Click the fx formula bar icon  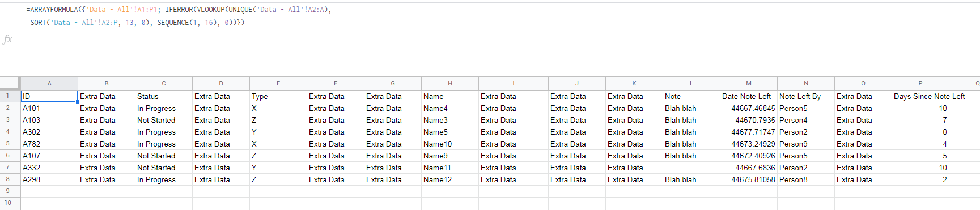pyautogui.click(x=7, y=39)
